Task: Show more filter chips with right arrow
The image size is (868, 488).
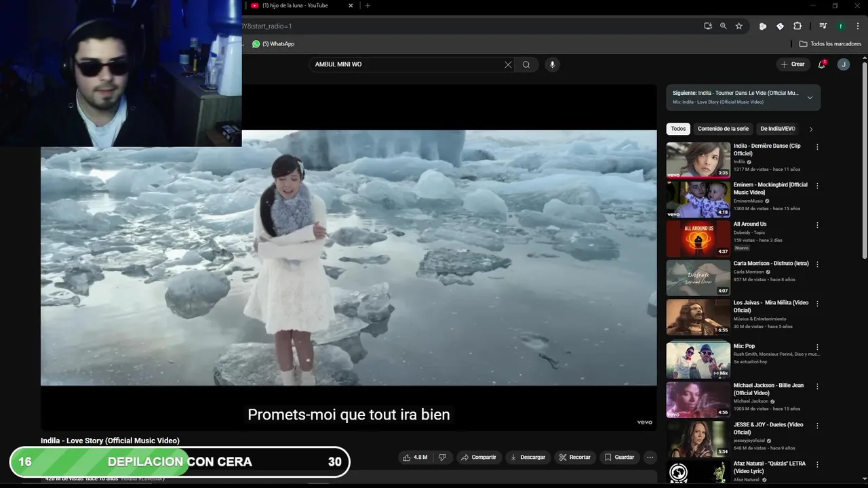Action: (810, 129)
